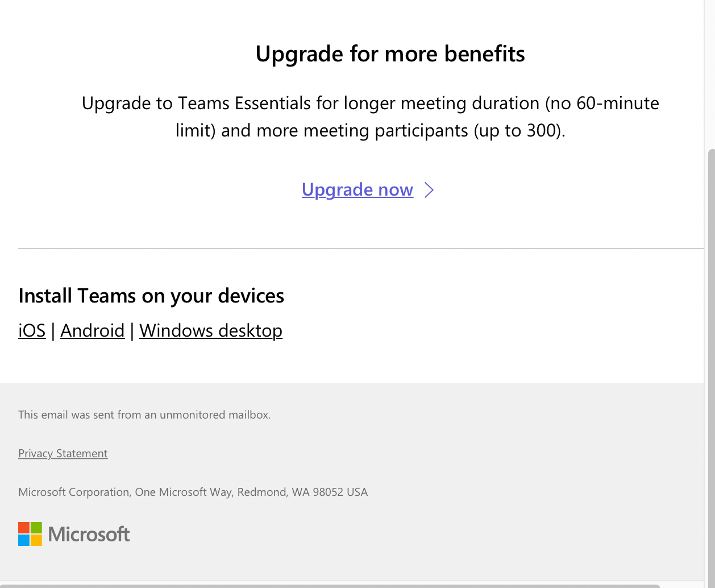Click the "Install Teams on your devices" heading
715x588 pixels.
click(x=151, y=296)
